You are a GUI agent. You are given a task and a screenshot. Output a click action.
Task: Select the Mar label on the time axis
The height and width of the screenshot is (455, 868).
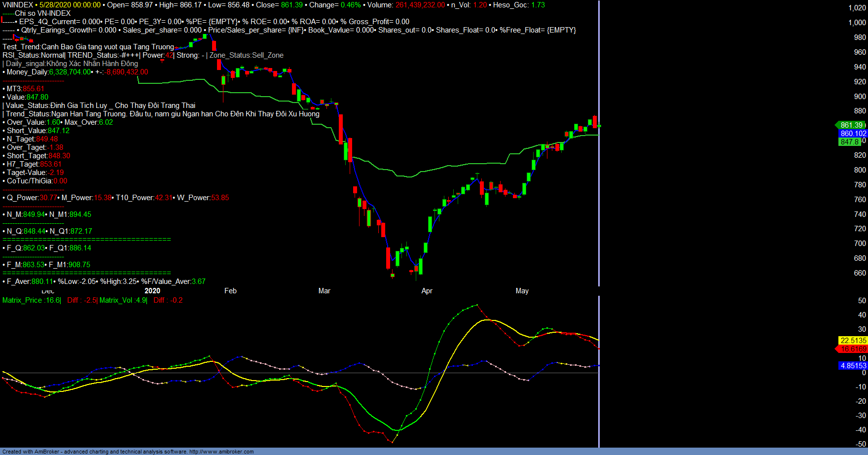pos(324,291)
